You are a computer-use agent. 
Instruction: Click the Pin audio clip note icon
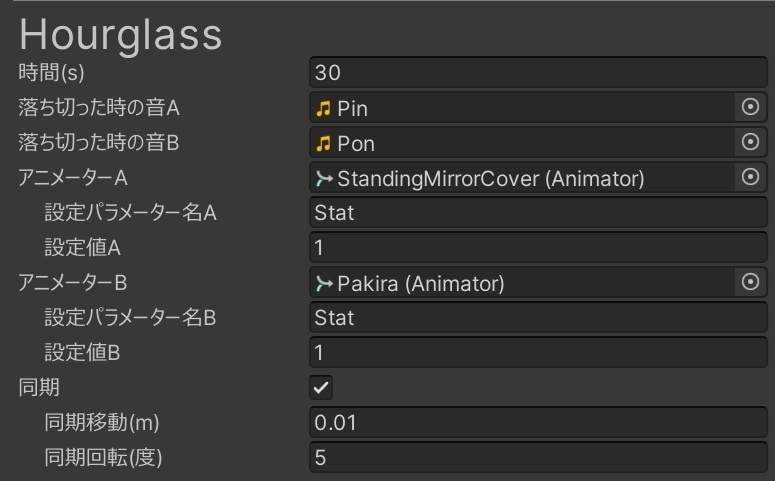click(323, 108)
